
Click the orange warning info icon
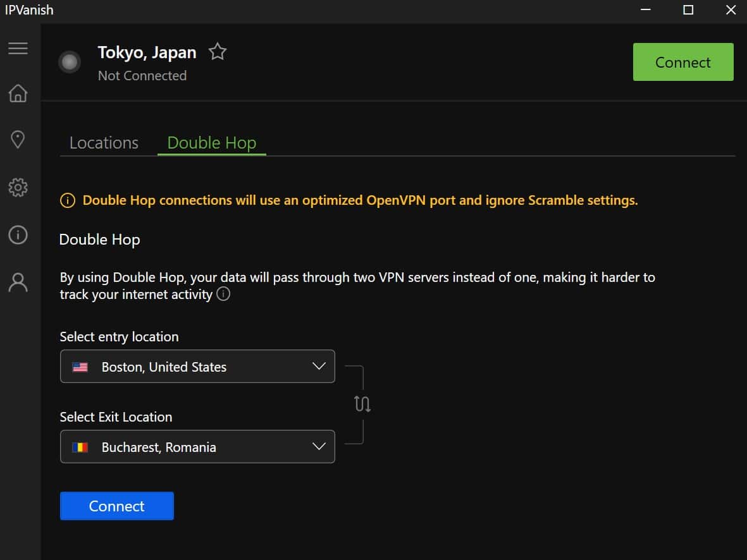coord(68,200)
